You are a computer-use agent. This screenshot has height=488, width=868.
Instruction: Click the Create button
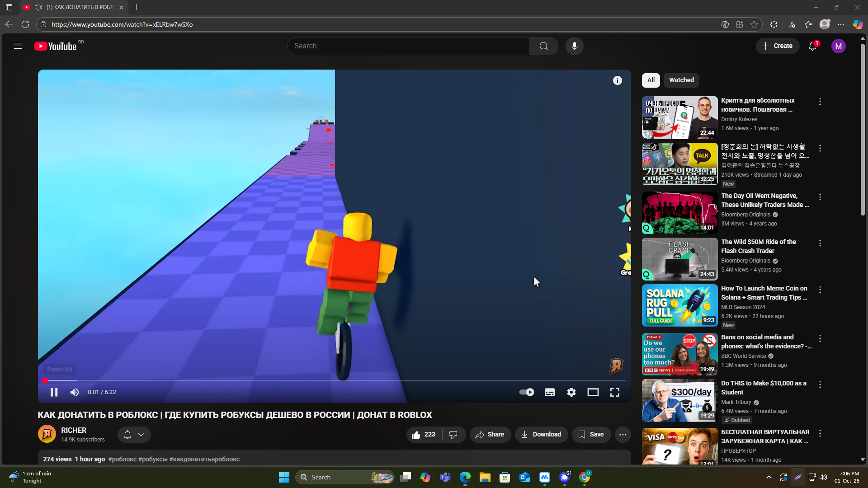tap(778, 46)
